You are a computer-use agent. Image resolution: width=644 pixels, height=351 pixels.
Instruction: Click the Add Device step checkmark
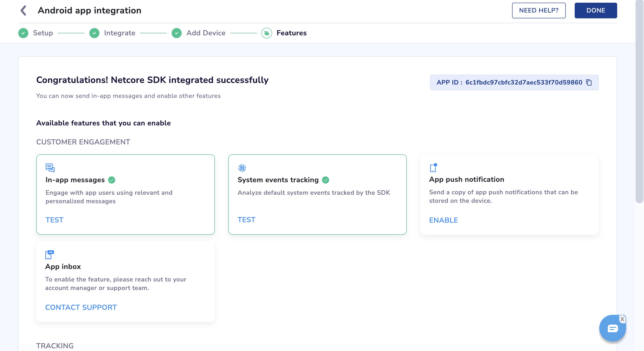coord(176,33)
